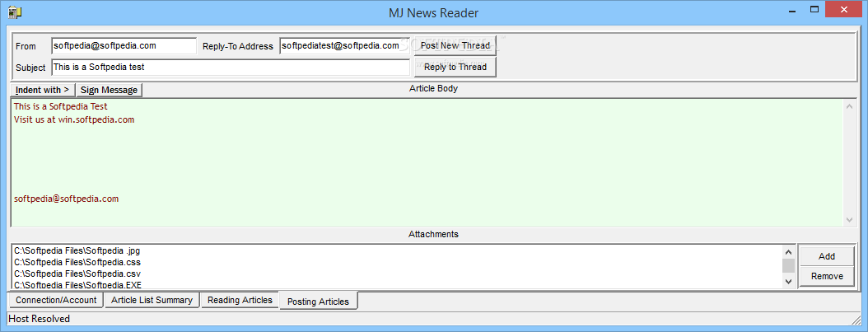Click attachments list scroll up arrow
Screen dimensions: 868x332
pos(788,250)
